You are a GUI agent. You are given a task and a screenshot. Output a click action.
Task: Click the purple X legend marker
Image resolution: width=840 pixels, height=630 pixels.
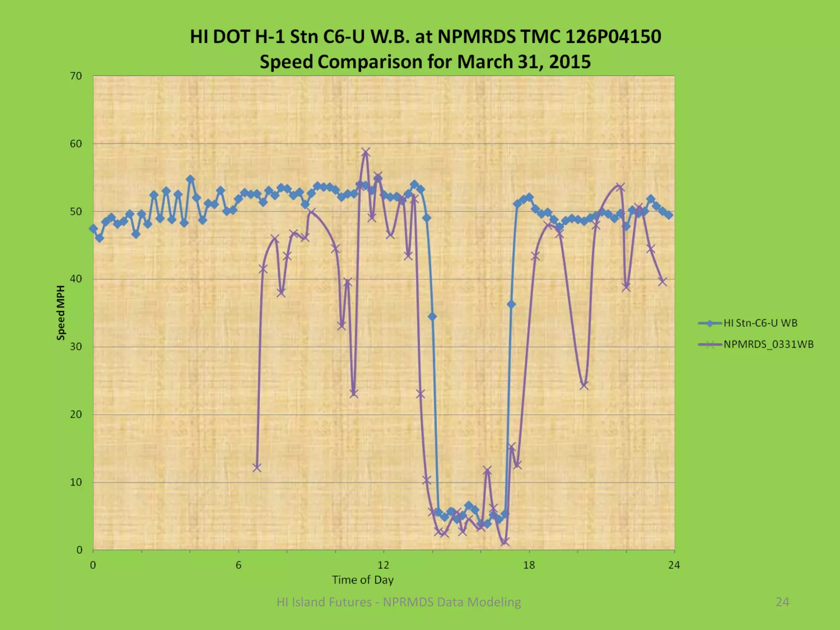pyautogui.click(x=710, y=345)
